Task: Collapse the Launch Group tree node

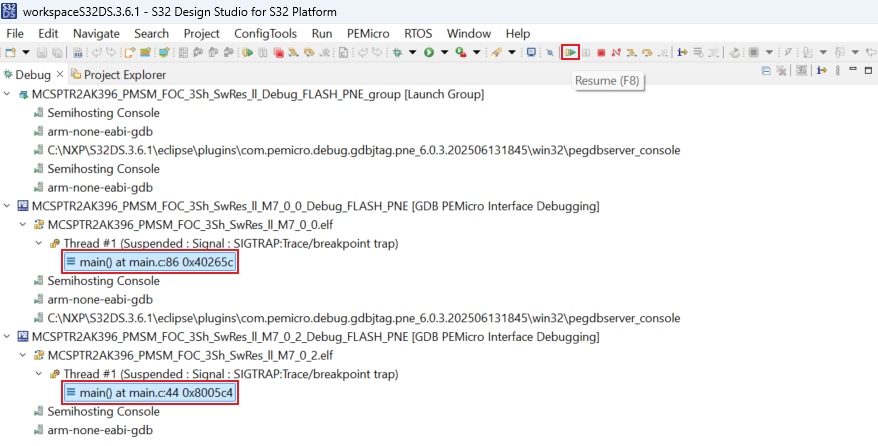Action: pos(9,94)
